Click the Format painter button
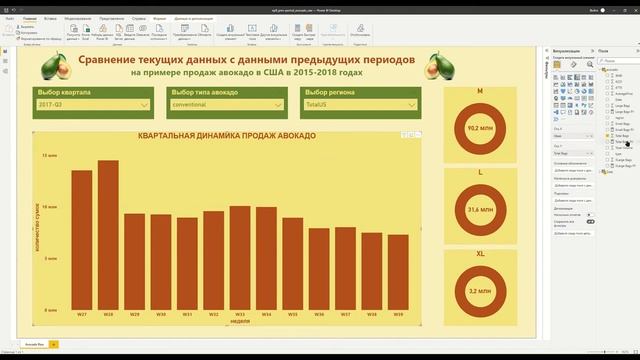 [39, 39]
